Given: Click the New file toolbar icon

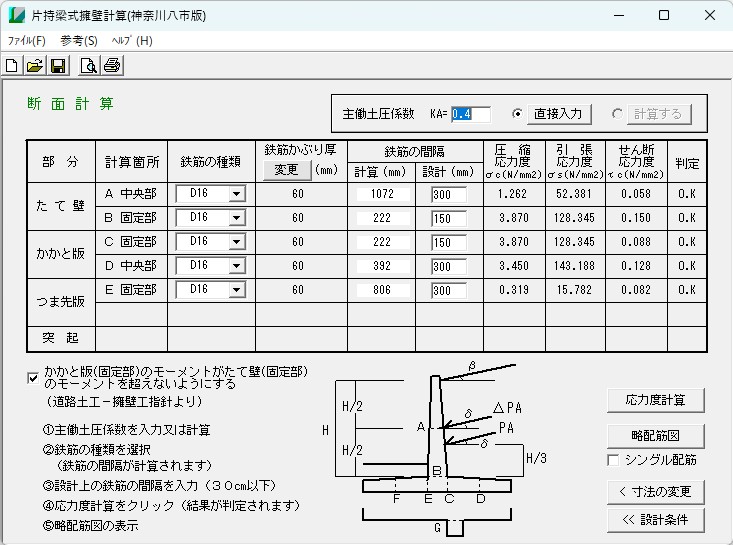Looking at the screenshot, I should point(12,66).
